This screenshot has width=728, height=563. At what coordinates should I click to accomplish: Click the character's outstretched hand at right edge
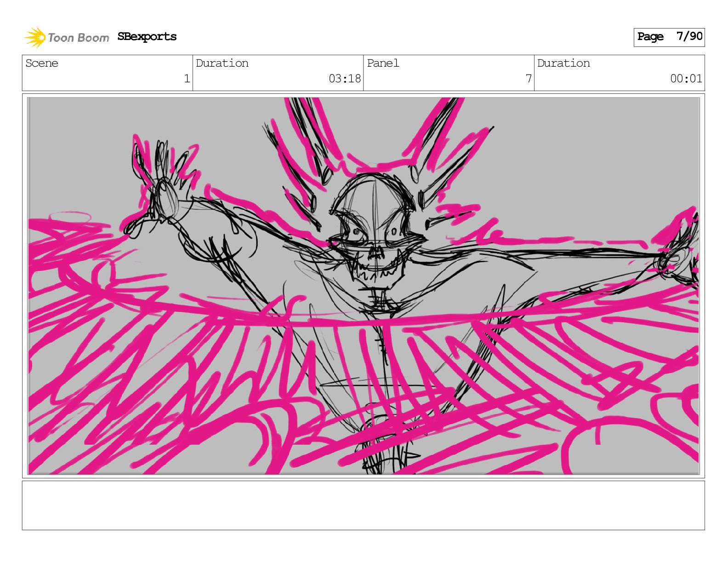(680, 258)
